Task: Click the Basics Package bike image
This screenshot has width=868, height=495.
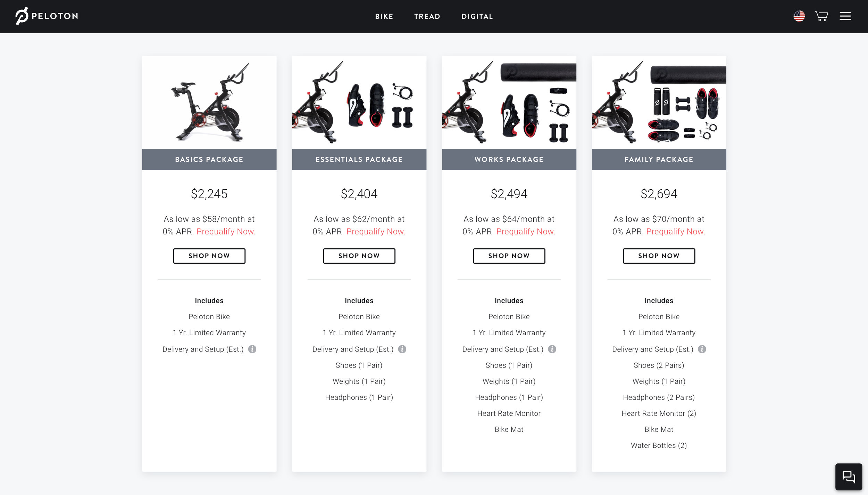Action: pos(209,102)
